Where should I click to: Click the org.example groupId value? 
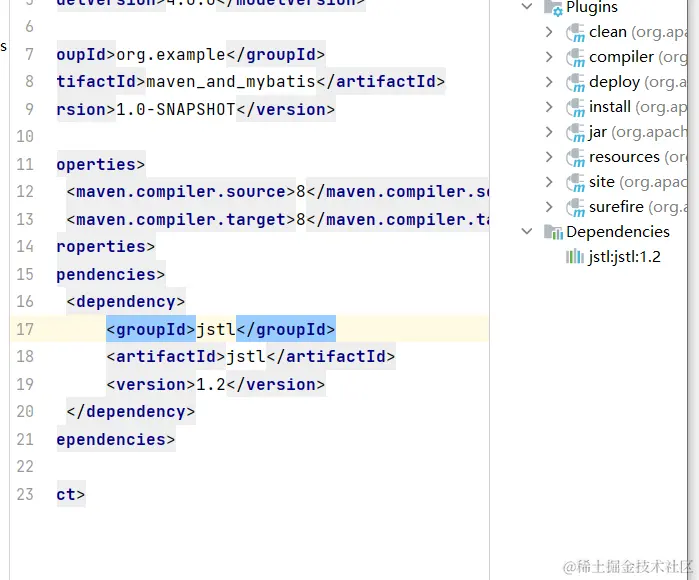click(171, 54)
